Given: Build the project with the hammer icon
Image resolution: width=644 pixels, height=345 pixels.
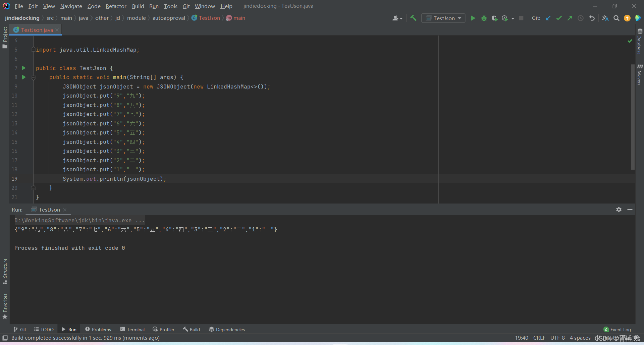Looking at the screenshot, I should (x=413, y=18).
